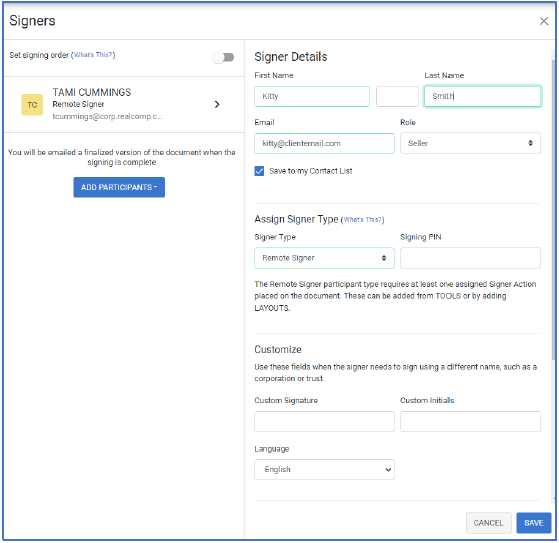Open What's This link for signing order
Screen dimensions: 559x543
[x=93, y=55]
